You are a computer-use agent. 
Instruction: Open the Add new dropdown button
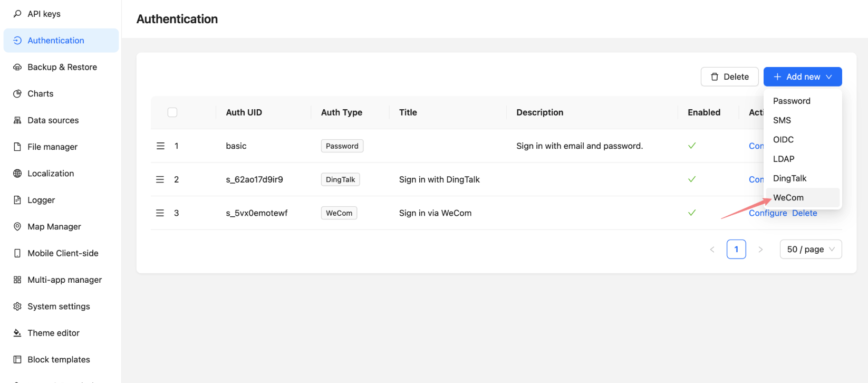(802, 77)
